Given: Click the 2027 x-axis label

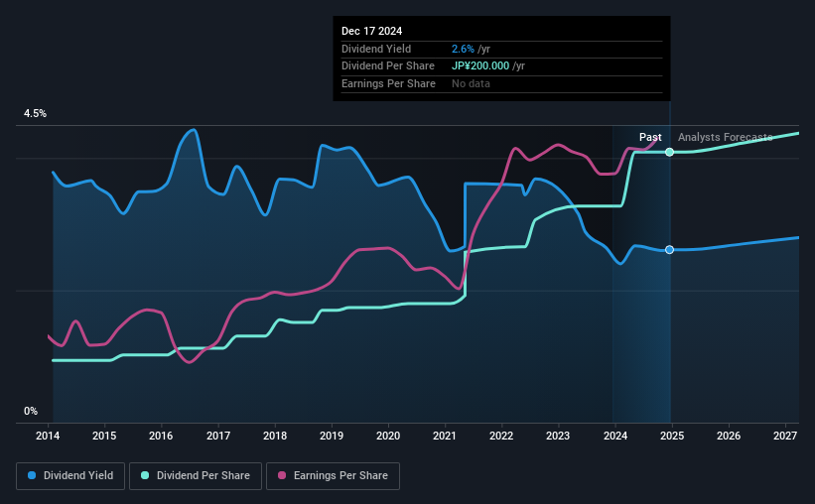Looking at the screenshot, I should point(785,436).
